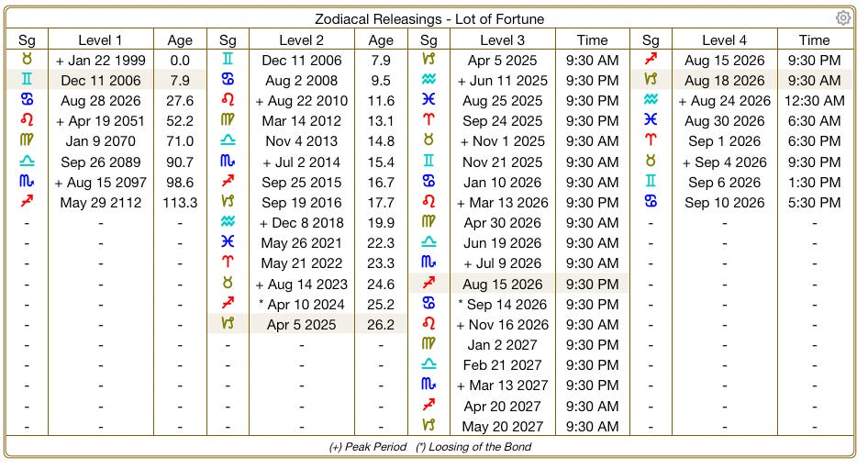Click the Libra glyph beside Feb 21 2027
The width and height of the screenshot is (868, 469).
tap(428, 364)
